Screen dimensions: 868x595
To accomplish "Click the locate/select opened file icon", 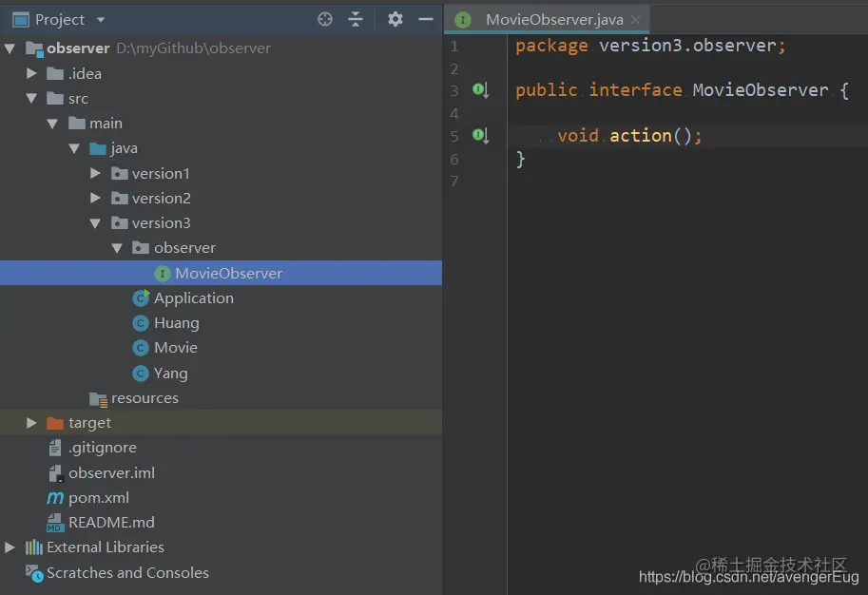I will 325,19.
